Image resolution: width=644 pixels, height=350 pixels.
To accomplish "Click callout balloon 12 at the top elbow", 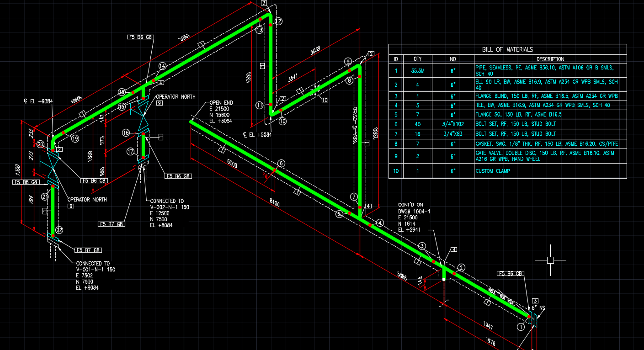I will click(x=278, y=21).
